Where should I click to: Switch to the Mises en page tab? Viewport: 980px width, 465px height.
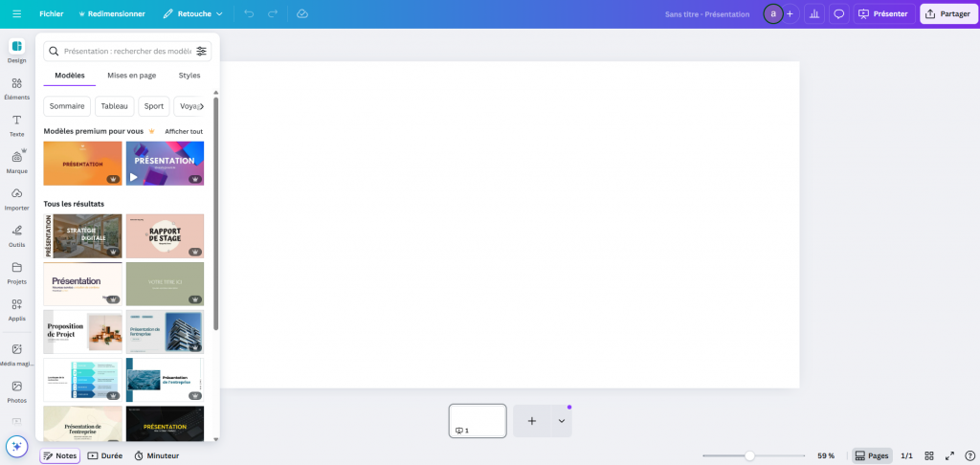click(130, 75)
